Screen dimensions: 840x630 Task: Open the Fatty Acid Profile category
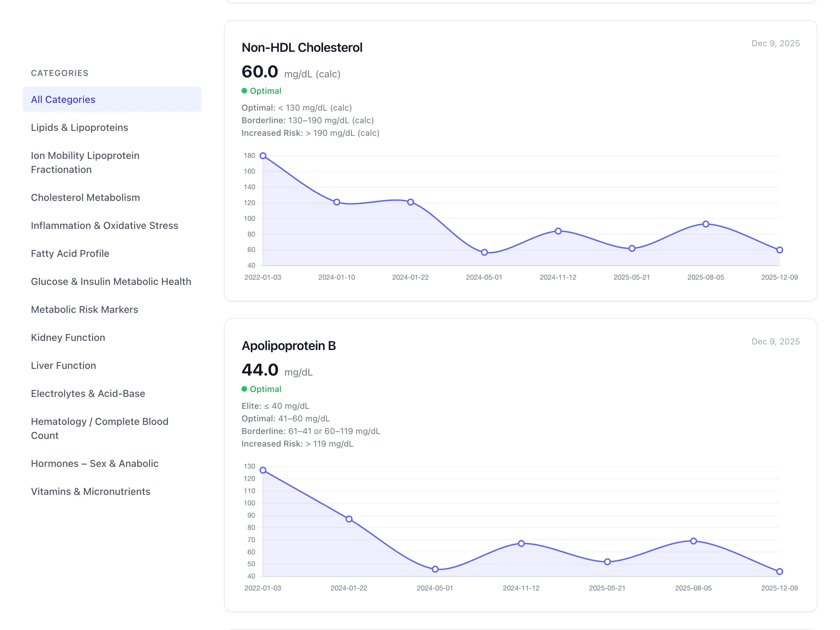[70, 253]
